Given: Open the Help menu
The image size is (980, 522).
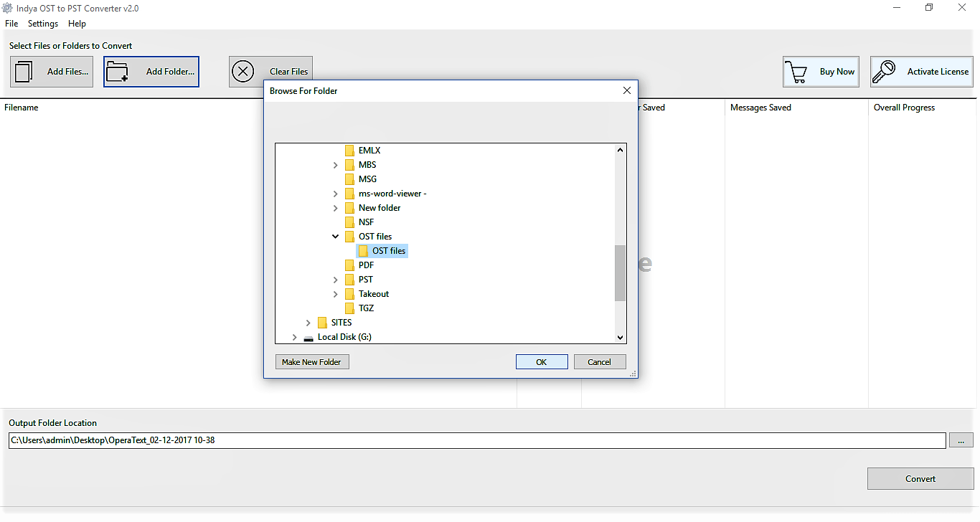Looking at the screenshot, I should click(x=77, y=24).
